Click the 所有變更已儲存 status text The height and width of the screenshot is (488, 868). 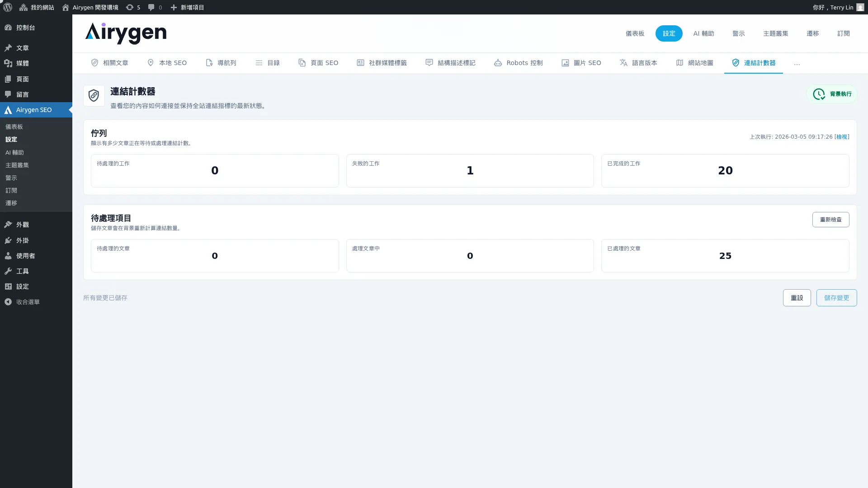(x=105, y=298)
